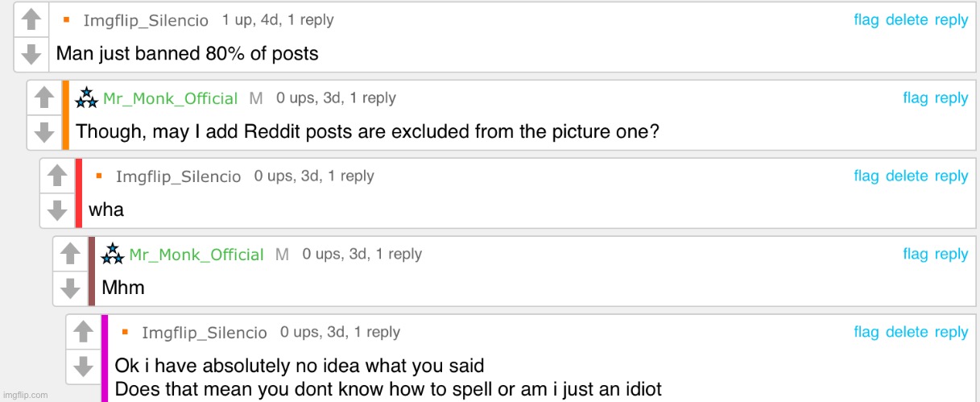980x402 pixels.
Task: Downvote the "Mhm" comment
Action: coord(70,288)
